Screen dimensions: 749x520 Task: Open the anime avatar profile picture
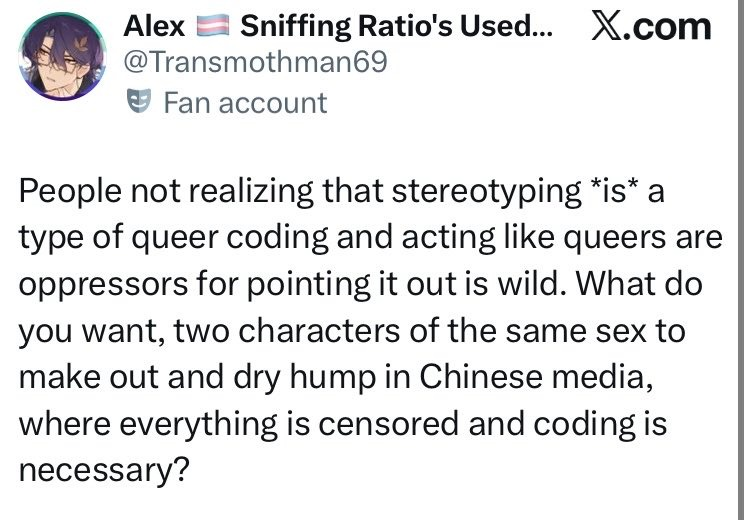click(x=63, y=56)
